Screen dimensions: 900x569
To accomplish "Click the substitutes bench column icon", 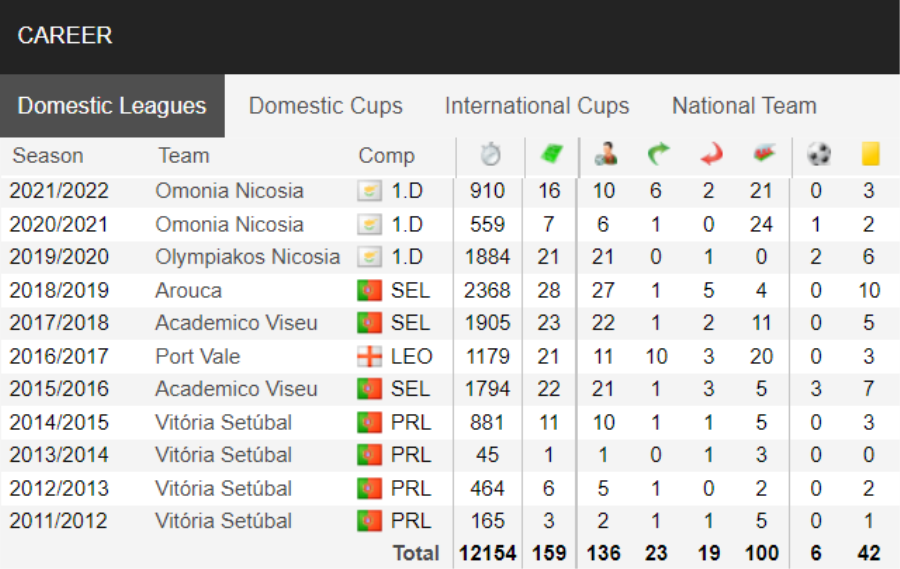I will tap(763, 154).
